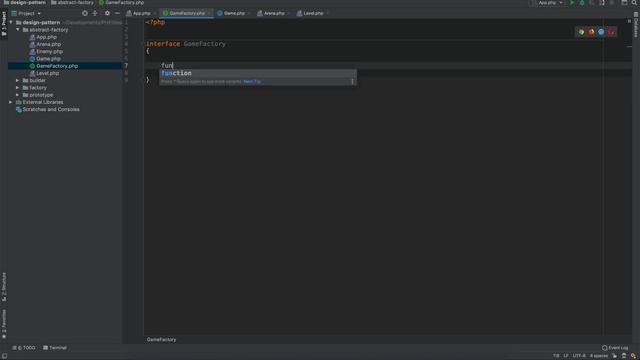Open the TODO tool window tab
The image size is (640, 360).
[24, 348]
